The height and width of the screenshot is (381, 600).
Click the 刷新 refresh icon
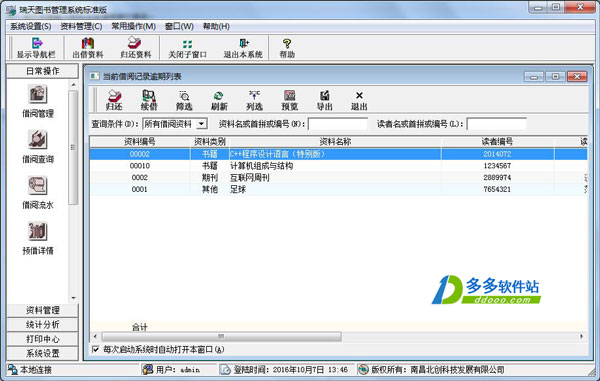pyautogui.click(x=219, y=96)
